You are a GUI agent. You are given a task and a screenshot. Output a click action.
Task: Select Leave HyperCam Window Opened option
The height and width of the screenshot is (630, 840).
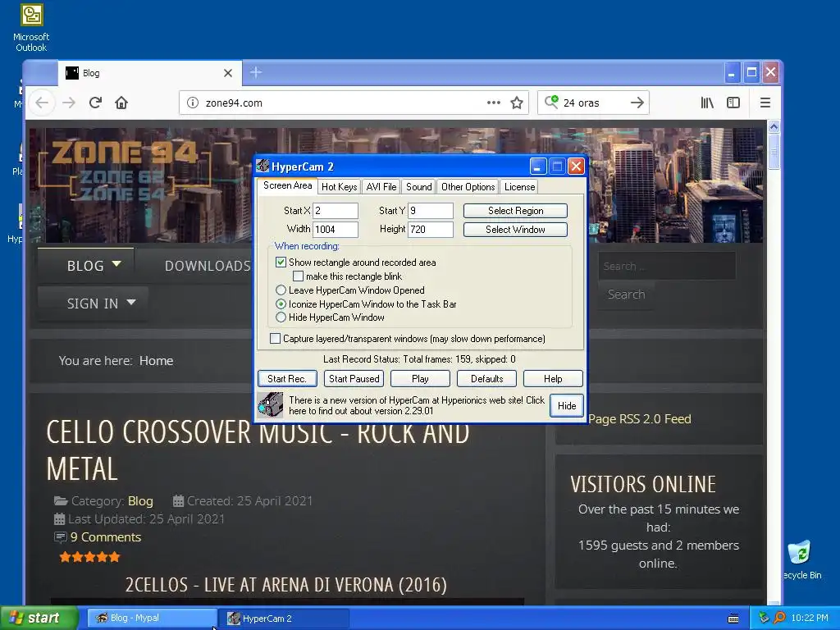(x=281, y=290)
